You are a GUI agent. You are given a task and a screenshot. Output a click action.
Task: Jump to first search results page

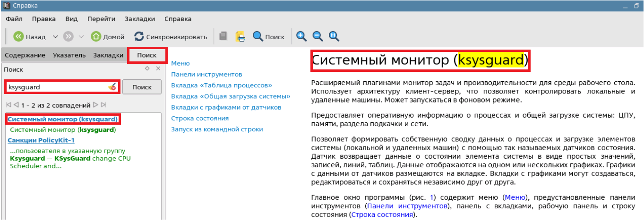(x=9, y=105)
